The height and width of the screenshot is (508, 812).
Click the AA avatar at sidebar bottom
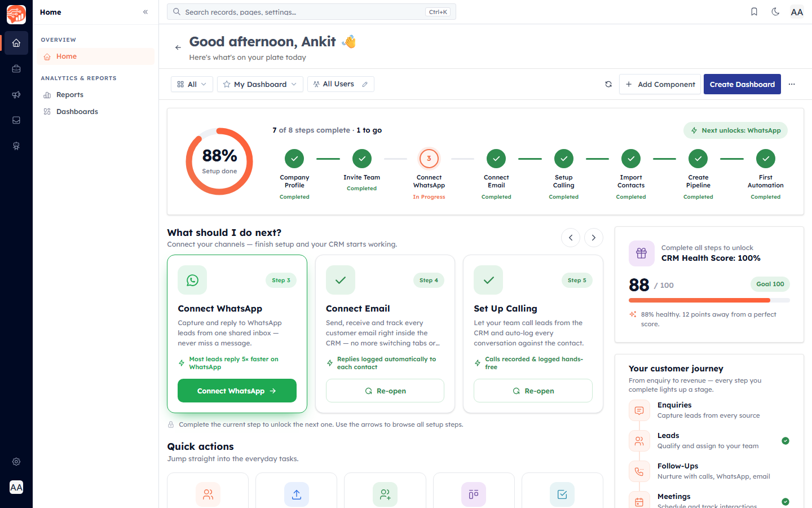[16, 487]
